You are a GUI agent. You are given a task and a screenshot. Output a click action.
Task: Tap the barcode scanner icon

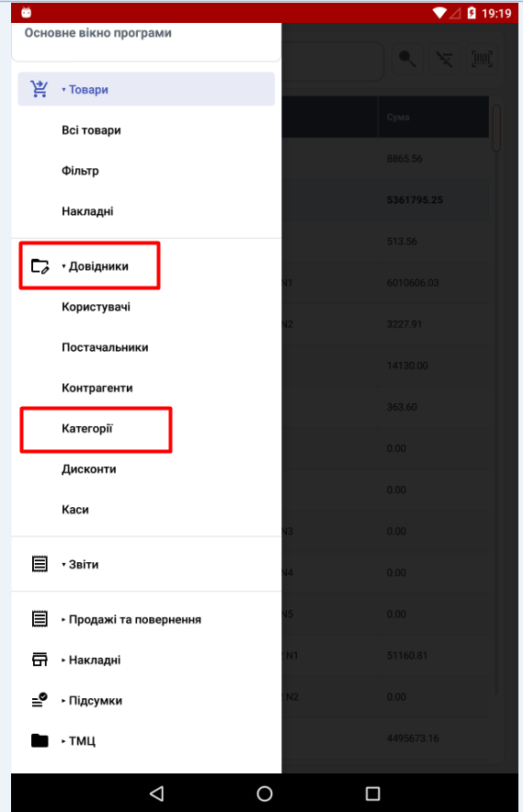coord(482,59)
